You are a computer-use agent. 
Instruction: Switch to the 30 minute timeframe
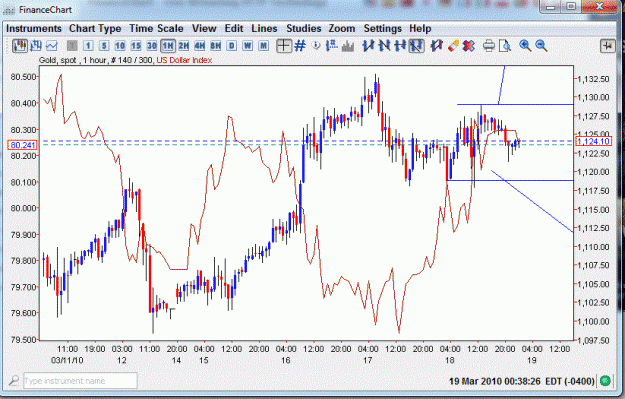tap(152, 46)
